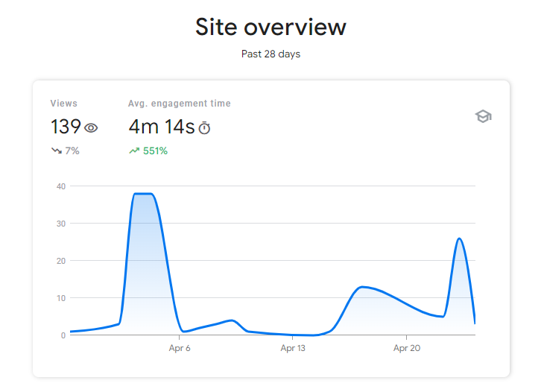This screenshot has height=392, width=544.
Task: Select the Views metric label
Action: pyautogui.click(x=63, y=104)
